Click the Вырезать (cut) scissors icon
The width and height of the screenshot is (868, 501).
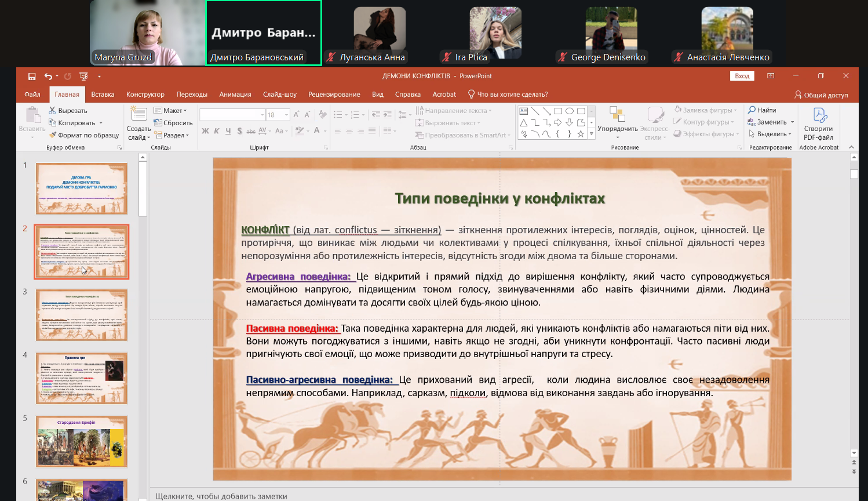click(53, 110)
